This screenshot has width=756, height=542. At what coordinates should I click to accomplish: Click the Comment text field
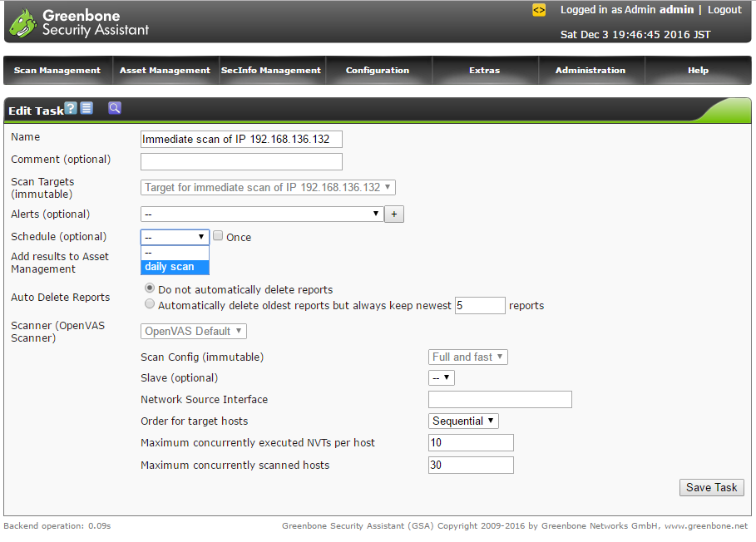point(241,161)
